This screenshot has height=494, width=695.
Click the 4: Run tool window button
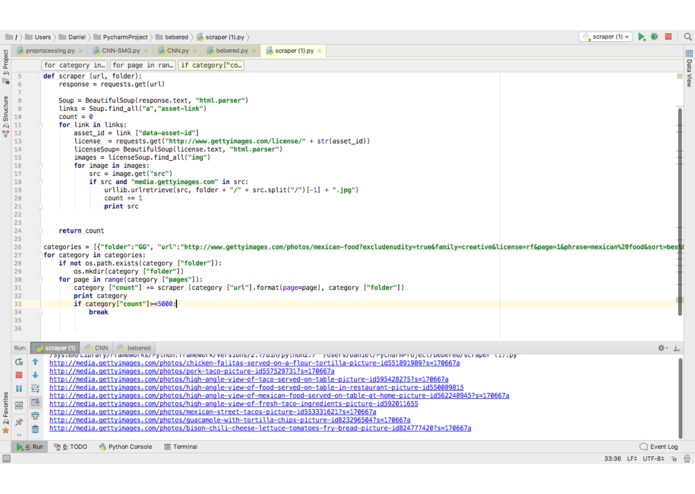30,447
